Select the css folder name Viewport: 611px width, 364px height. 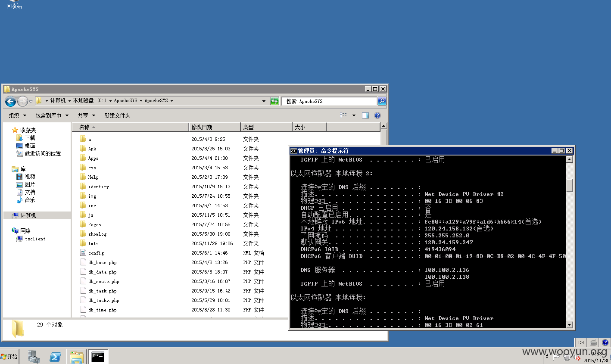pos(92,168)
